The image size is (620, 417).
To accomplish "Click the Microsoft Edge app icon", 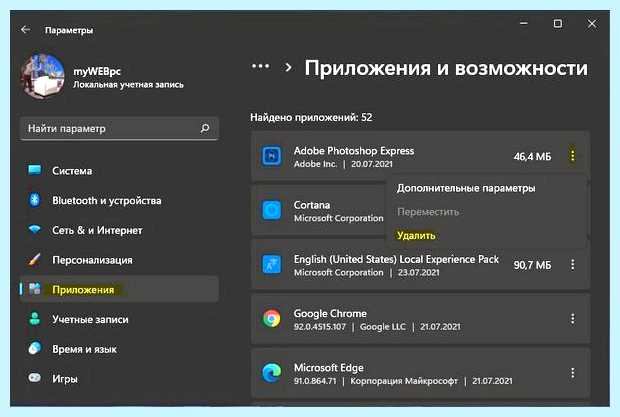I will point(272,373).
